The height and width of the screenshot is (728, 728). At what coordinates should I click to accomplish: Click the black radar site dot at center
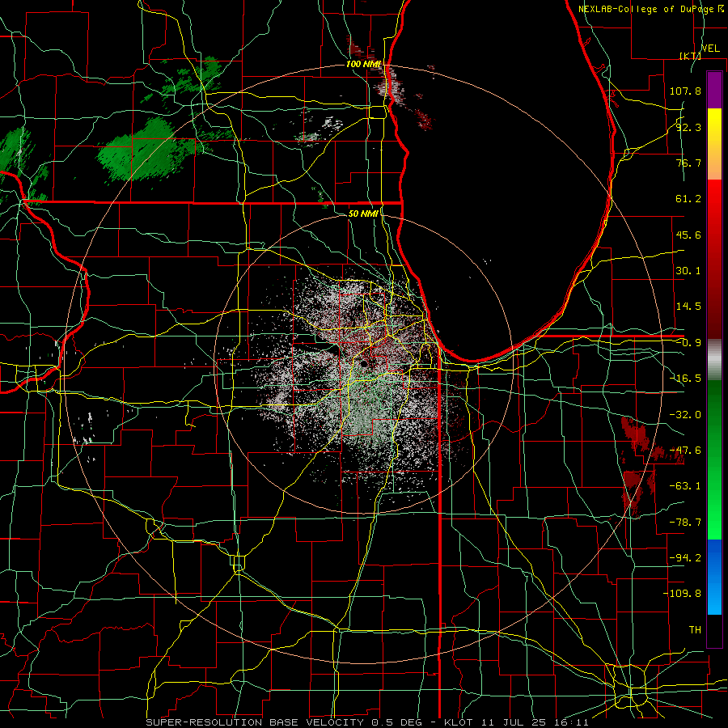[364, 364]
